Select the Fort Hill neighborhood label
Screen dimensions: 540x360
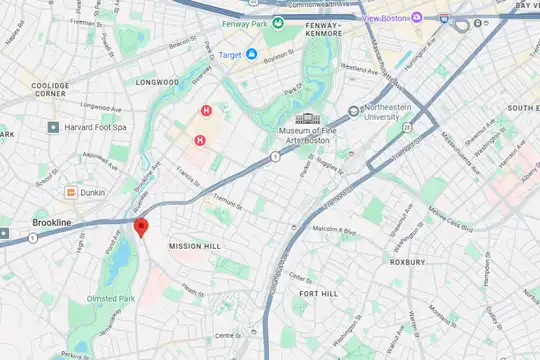319,294
